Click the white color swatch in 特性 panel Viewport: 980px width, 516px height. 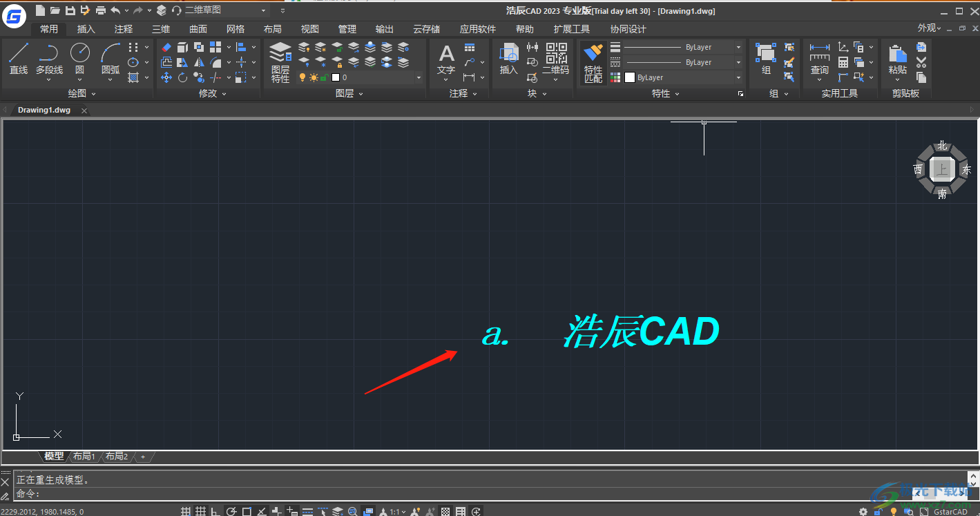tap(630, 78)
